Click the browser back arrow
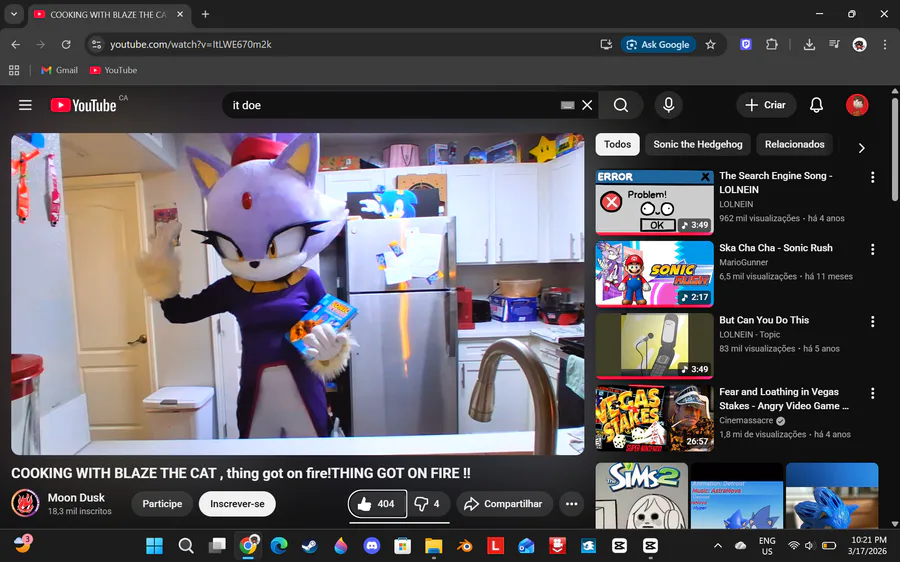Viewport: 900px width, 562px height. (x=15, y=44)
